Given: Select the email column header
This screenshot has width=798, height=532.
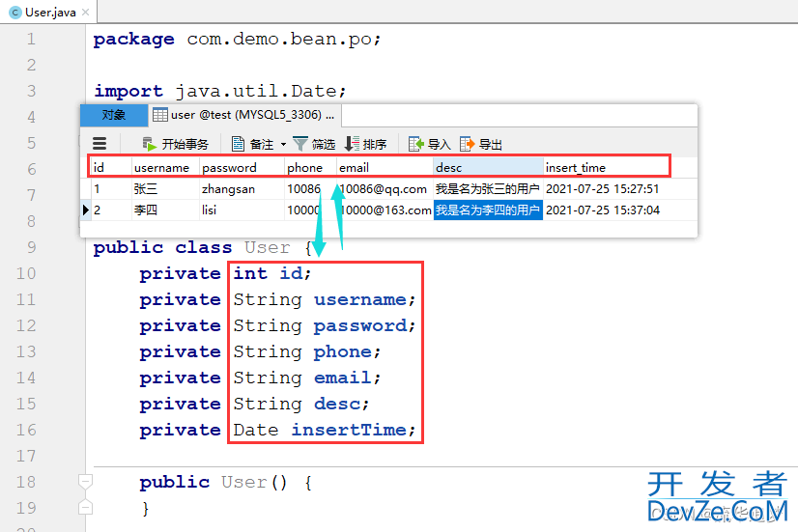Looking at the screenshot, I should [x=385, y=167].
